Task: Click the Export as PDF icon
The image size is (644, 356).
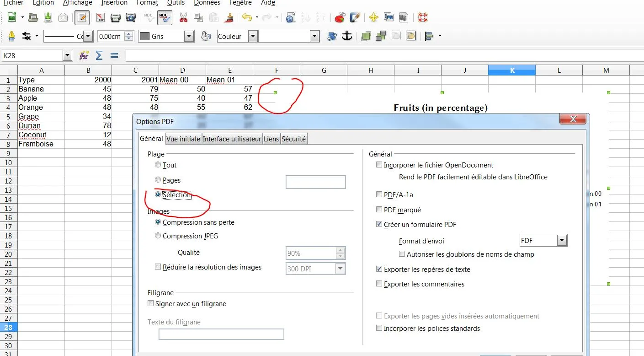Action: tap(101, 18)
